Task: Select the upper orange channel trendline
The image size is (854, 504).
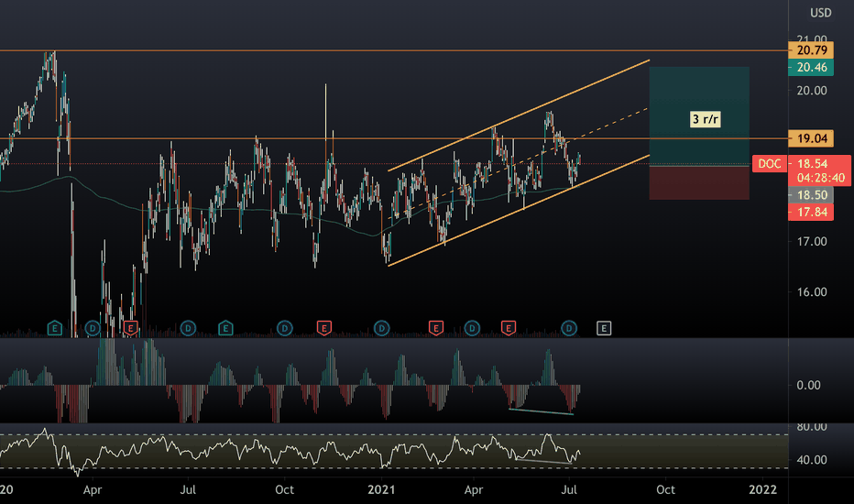Action: coord(519,115)
